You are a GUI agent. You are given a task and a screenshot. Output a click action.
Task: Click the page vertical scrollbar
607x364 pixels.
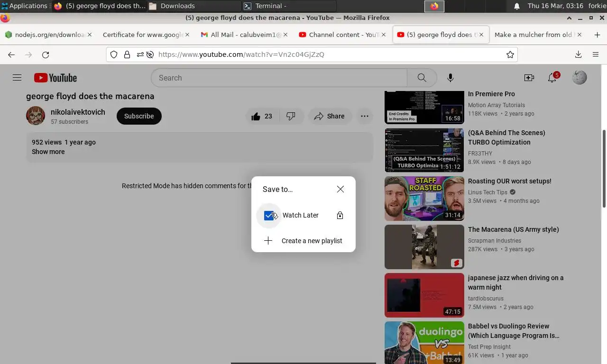604,168
